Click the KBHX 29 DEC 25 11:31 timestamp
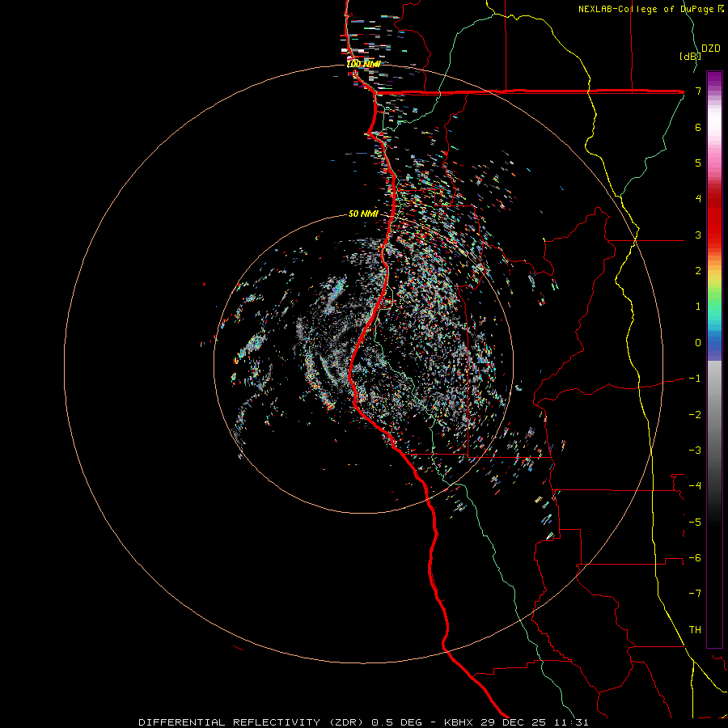 click(x=516, y=722)
